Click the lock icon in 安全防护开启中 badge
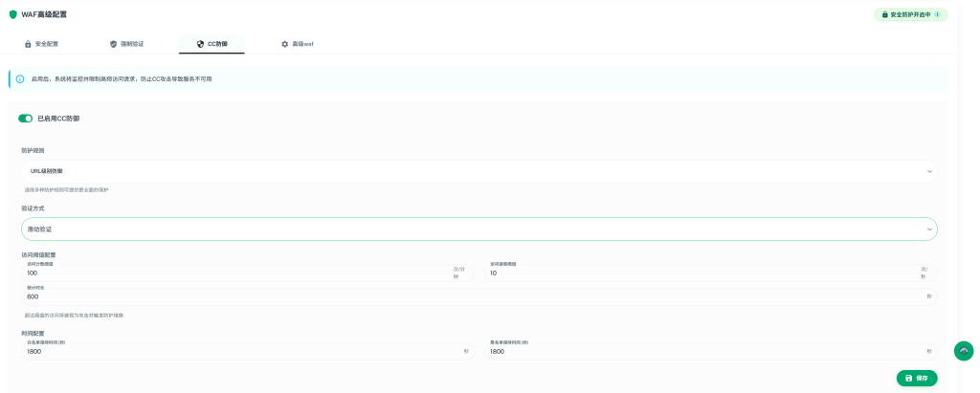Screen dimensions: 980x393 point(884,14)
